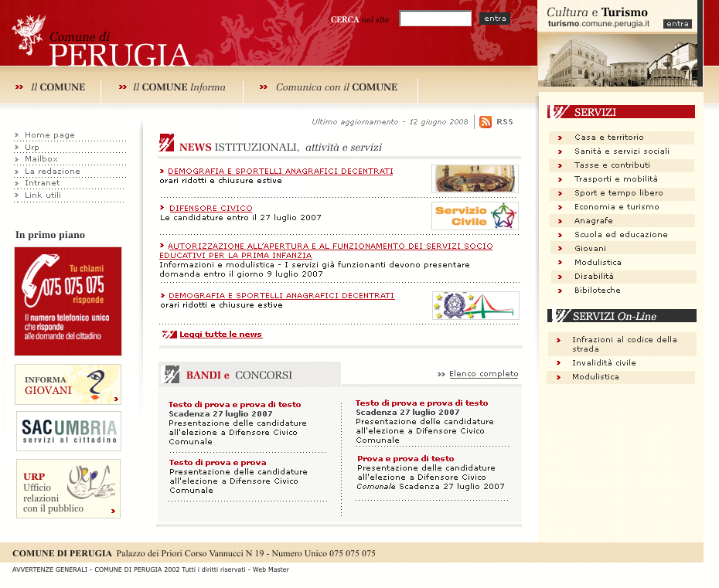Open Giovani service link
719x588 pixels.
click(590, 248)
